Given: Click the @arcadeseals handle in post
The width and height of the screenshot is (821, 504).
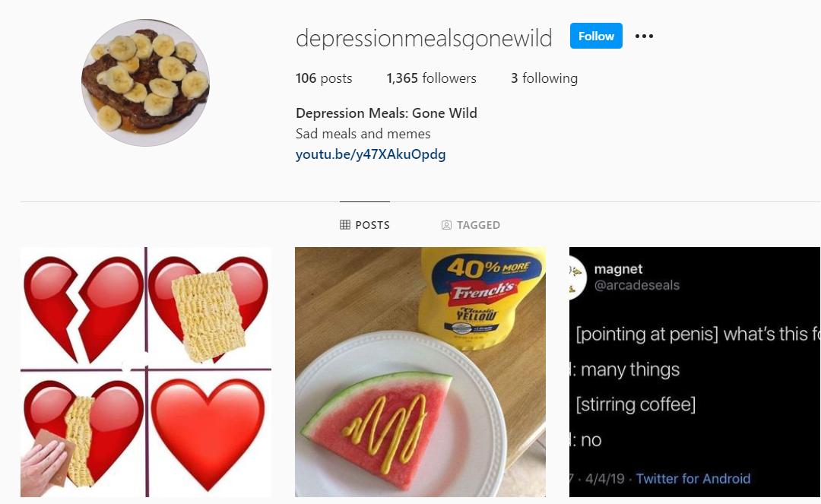Looking at the screenshot, I should (x=637, y=285).
